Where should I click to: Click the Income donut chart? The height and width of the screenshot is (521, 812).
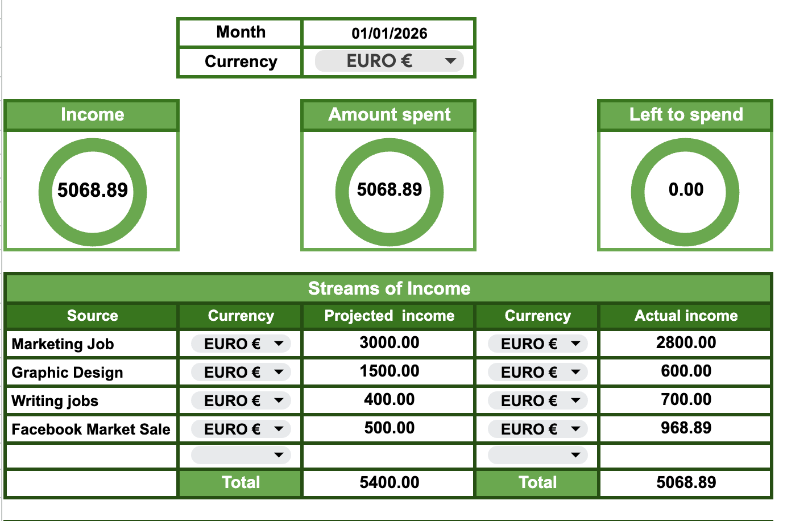(92, 191)
